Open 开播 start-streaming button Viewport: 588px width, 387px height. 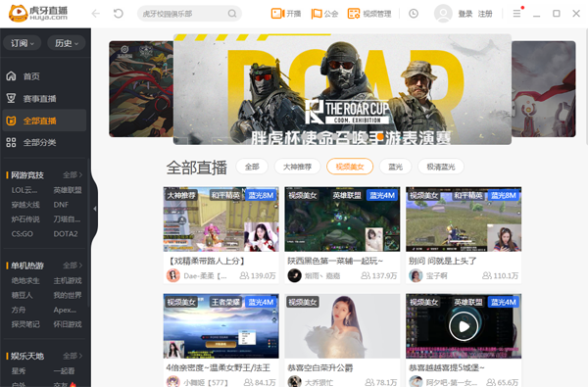(286, 14)
